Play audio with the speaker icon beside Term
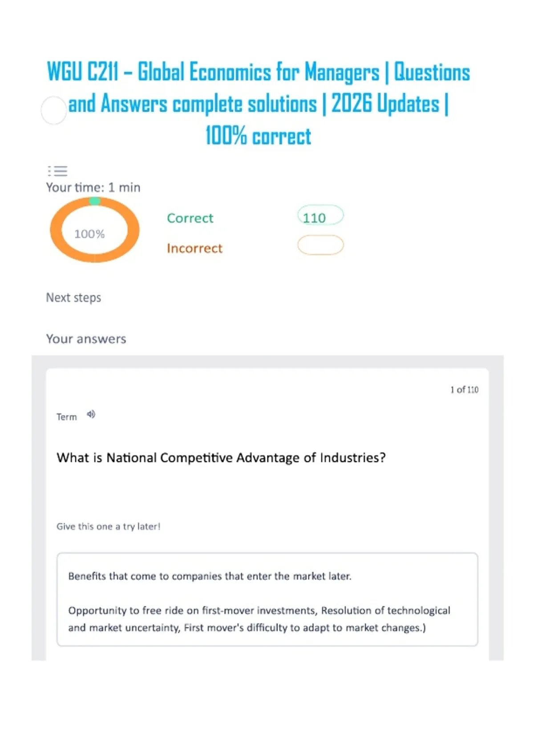The height and width of the screenshot is (756, 534). pyautogui.click(x=91, y=414)
